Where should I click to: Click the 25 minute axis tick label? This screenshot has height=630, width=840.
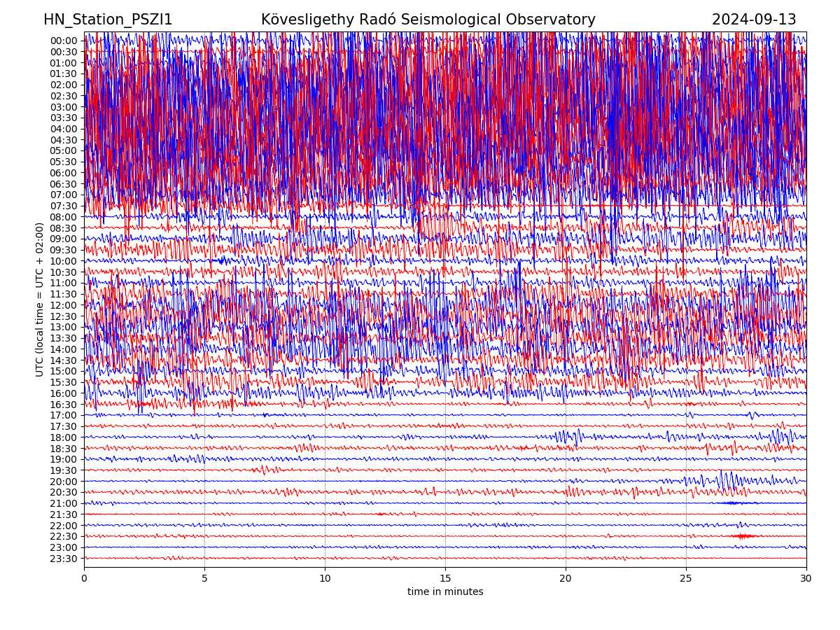(x=686, y=579)
